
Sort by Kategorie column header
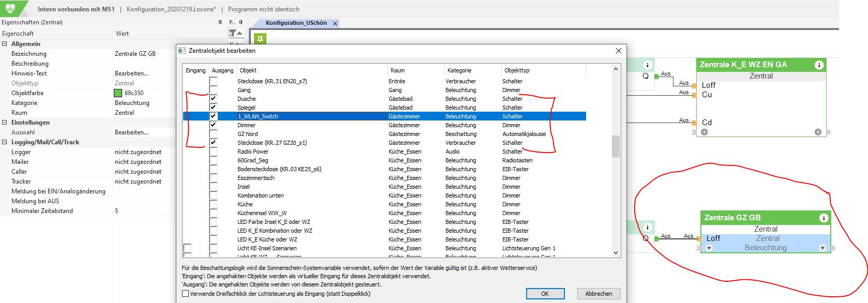(x=459, y=70)
